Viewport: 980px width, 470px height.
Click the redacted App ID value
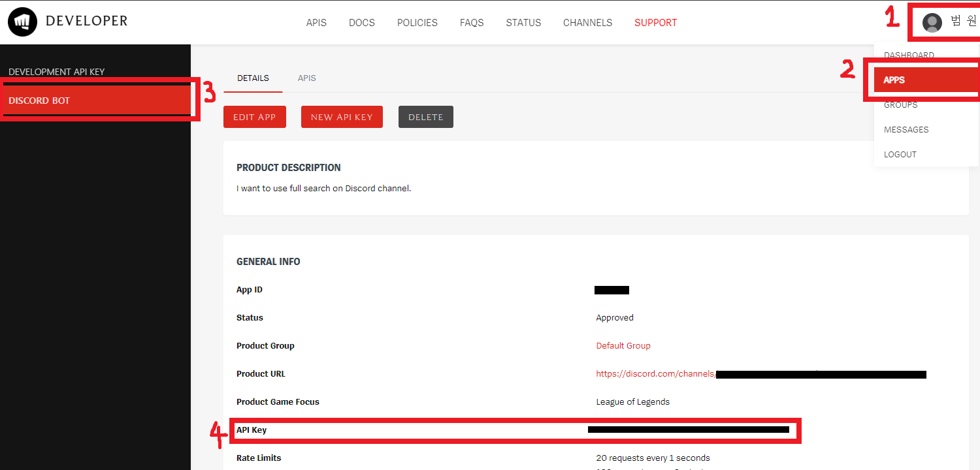(612, 290)
